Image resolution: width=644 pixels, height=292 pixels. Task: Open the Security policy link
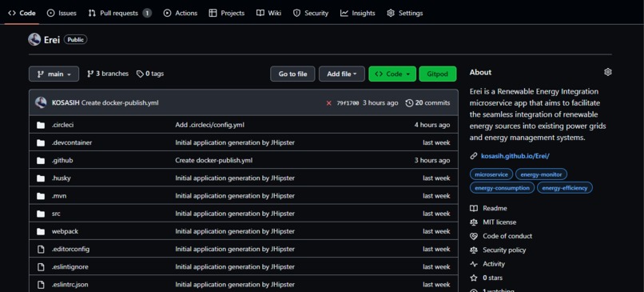(498, 250)
